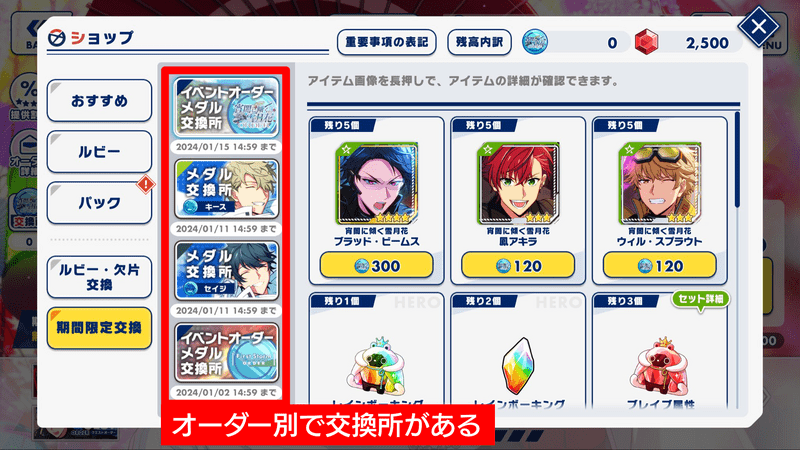The width and height of the screenshot is (800, 450).
Task: Open the 鳳アキラ card thumbnail
Action: coord(518,184)
